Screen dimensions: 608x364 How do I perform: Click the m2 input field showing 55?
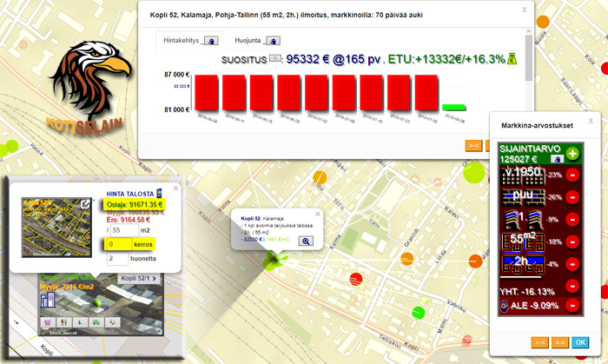[124, 230]
